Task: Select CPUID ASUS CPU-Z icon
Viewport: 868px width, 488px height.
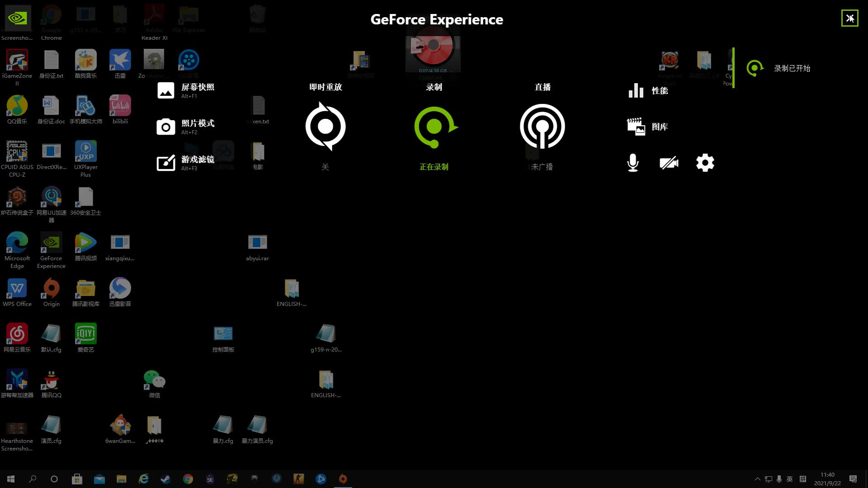Action: [17, 159]
